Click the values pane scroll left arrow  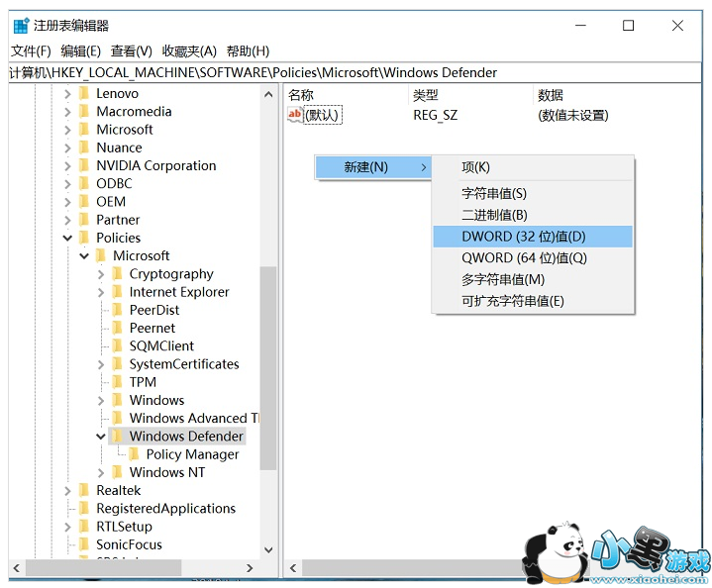click(x=293, y=568)
